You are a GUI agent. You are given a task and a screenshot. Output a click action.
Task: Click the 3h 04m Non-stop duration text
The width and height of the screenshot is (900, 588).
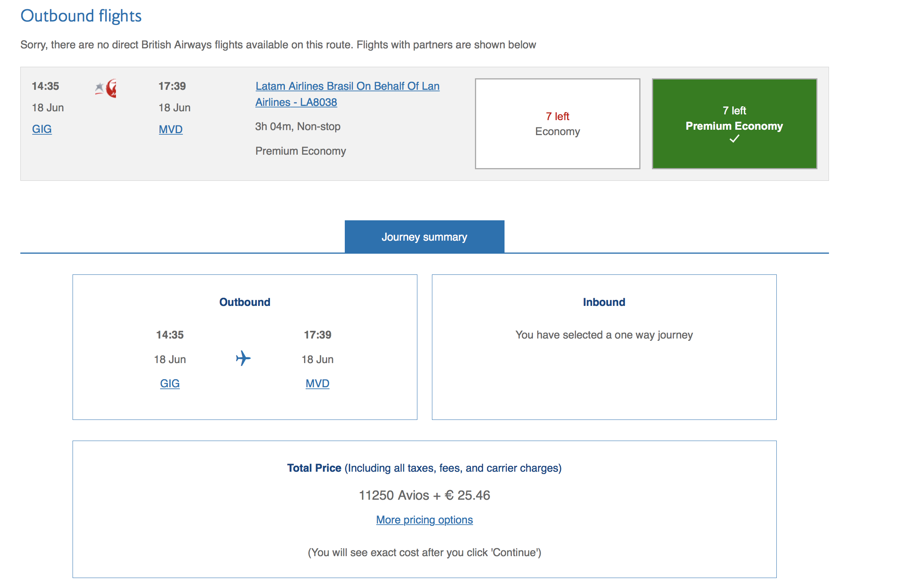pos(298,126)
